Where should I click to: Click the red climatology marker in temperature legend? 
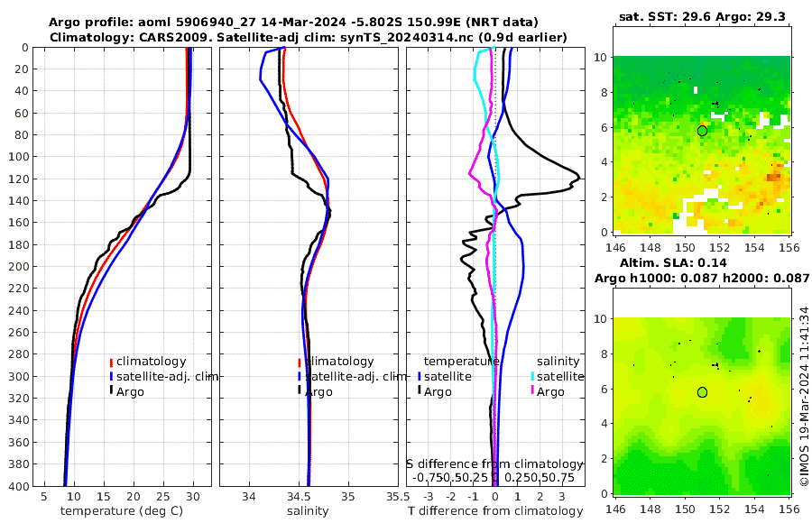(x=111, y=362)
